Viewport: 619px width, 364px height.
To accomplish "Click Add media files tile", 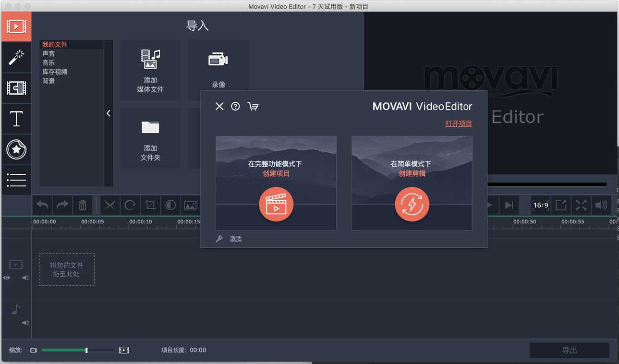I will (x=150, y=70).
